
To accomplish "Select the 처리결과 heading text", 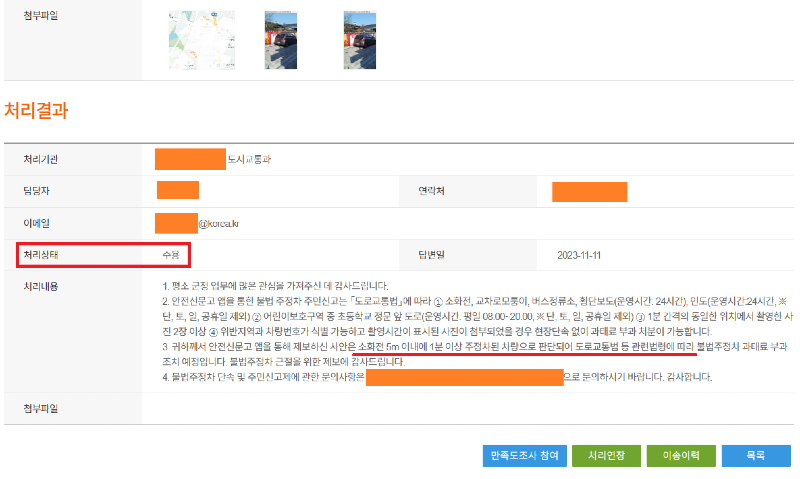I will (36, 110).
